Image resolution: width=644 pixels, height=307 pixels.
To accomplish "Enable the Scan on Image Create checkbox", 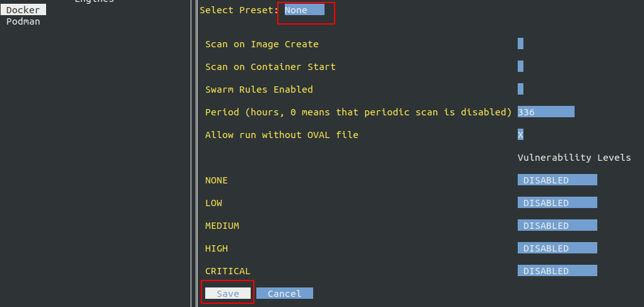I will [x=520, y=44].
